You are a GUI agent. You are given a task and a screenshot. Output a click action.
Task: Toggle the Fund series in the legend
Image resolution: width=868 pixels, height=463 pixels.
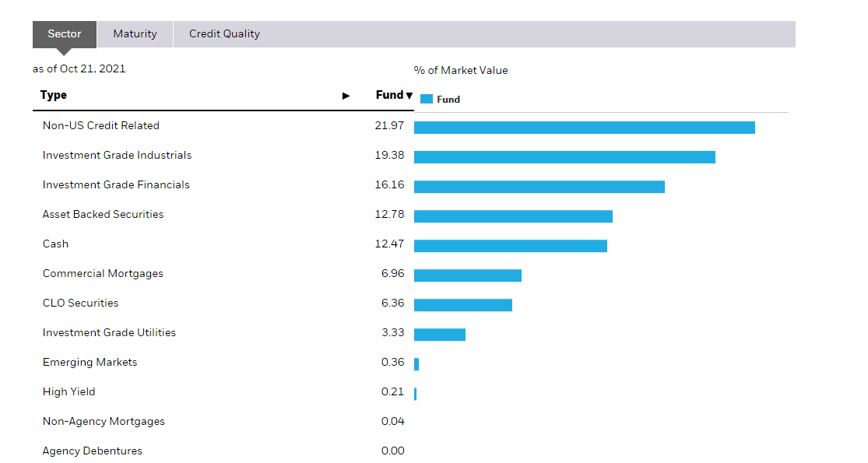[441, 99]
